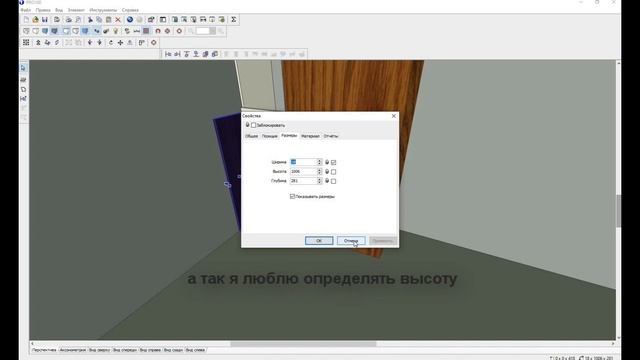Click the red X Delete icon
The width and height of the screenshot is (640, 360).
tap(118, 20)
